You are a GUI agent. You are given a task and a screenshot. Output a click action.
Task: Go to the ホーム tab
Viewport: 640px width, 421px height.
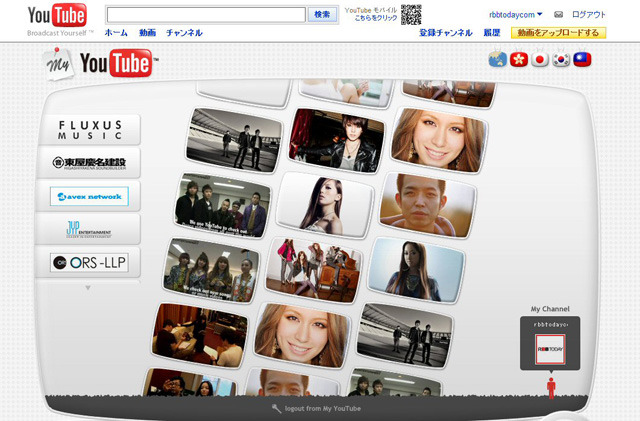116,33
